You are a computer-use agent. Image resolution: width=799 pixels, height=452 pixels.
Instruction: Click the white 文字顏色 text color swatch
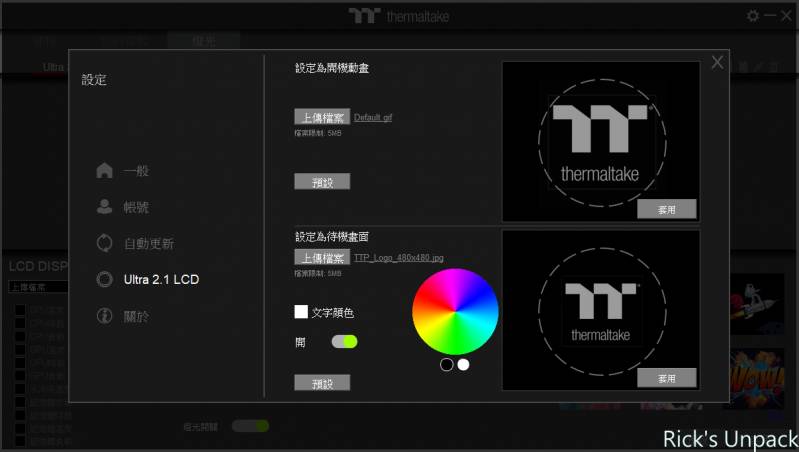click(x=301, y=312)
